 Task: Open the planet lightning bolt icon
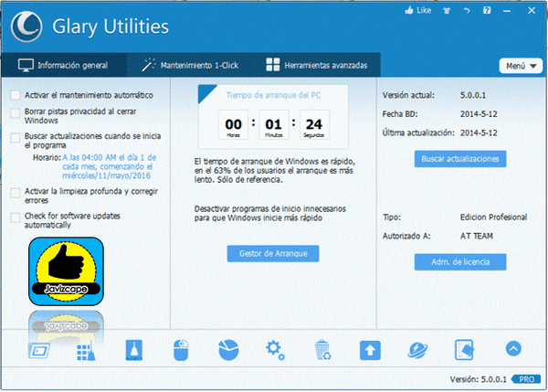417,350
